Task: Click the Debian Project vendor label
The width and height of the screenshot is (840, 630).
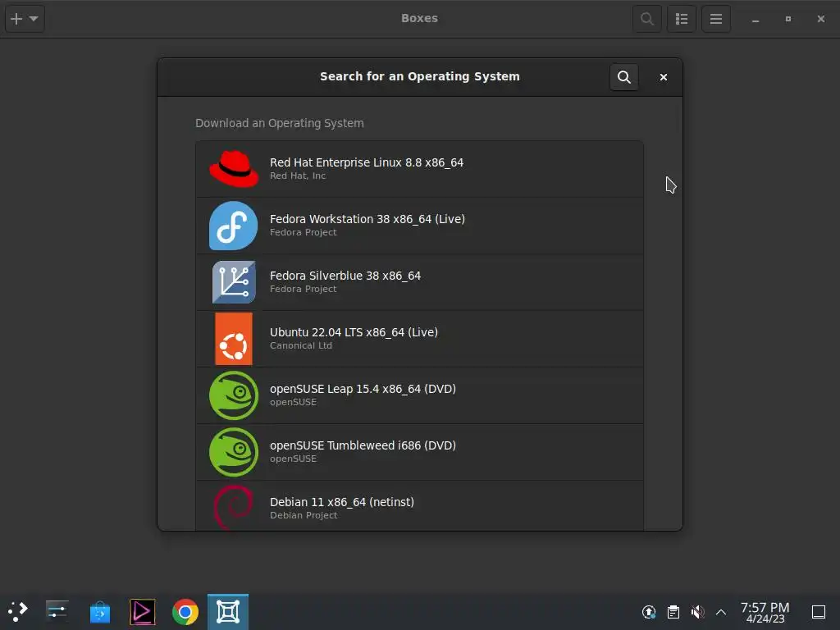Action: coord(304,515)
